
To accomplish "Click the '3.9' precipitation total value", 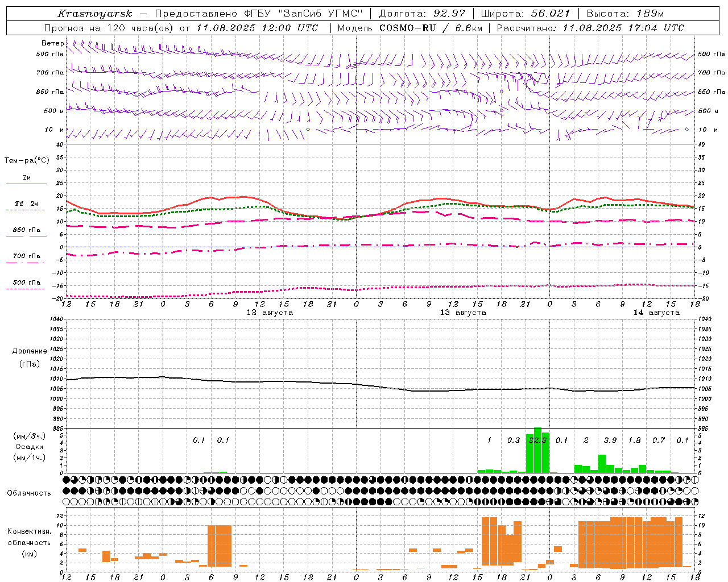I will click(x=610, y=440).
